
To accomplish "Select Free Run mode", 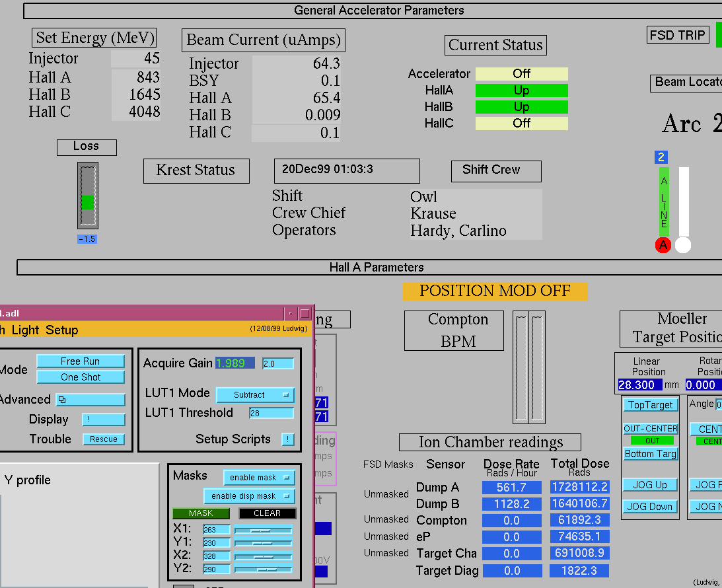I will pyautogui.click(x=80, y=361).
